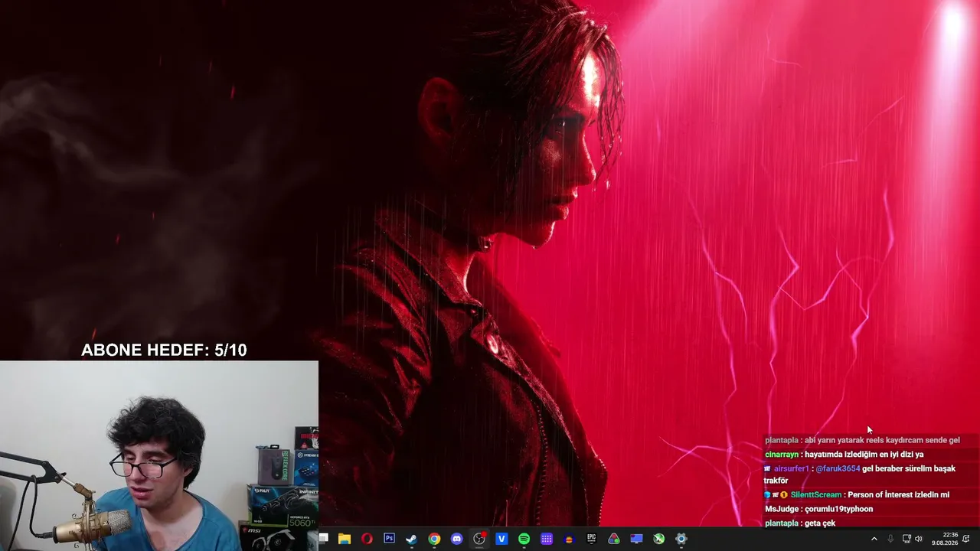Click the SilenttScream username in chat
The image size is (980, 551).
[815, 495]
